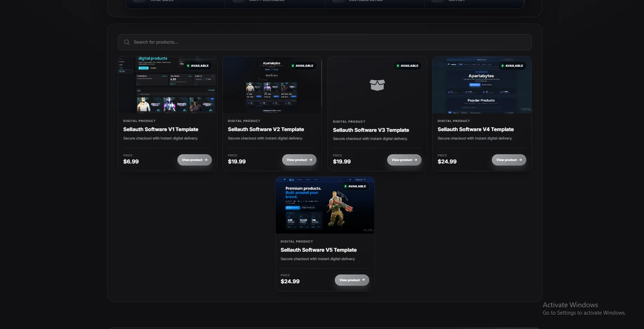Click View product for the V2 Template

pyautogui.click(x=299, y=160)
